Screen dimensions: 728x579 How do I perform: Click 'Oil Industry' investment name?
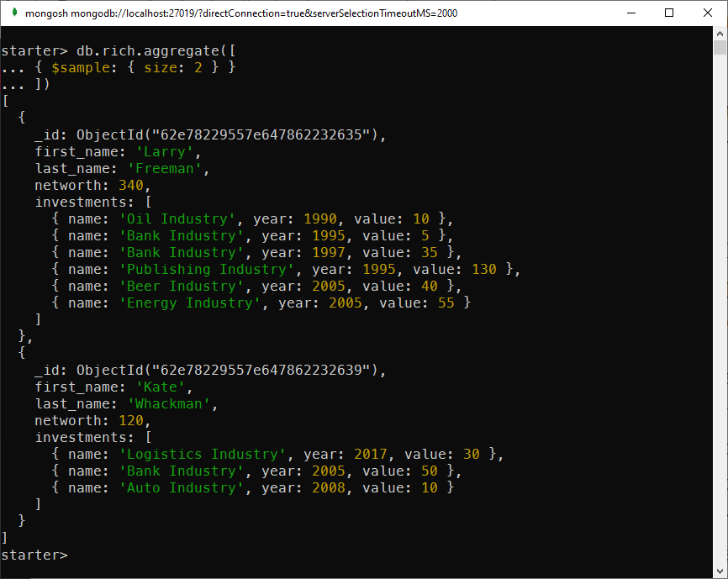pos(177,218)
